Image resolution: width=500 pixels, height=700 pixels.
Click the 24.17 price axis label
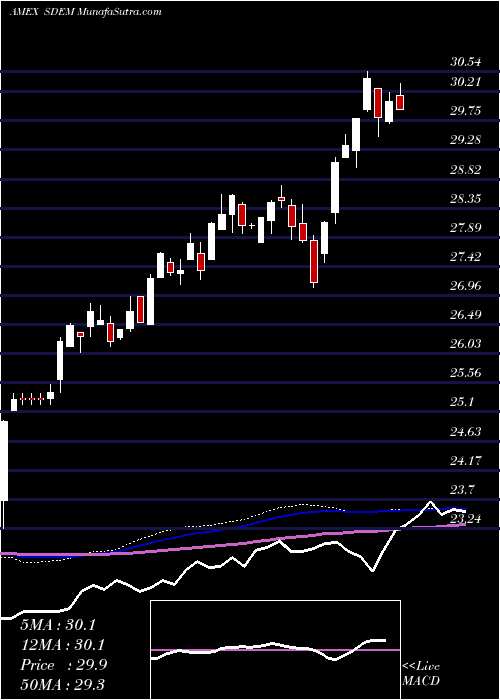466,461
